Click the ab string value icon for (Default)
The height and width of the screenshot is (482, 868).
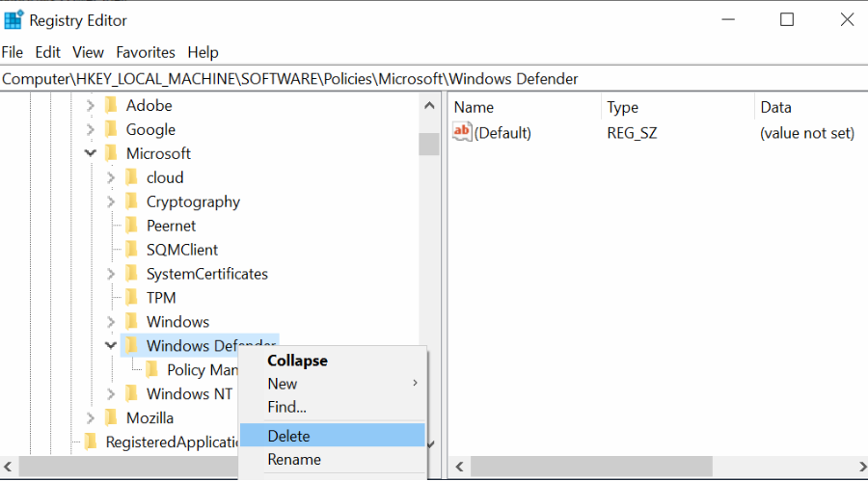[462, 132]
